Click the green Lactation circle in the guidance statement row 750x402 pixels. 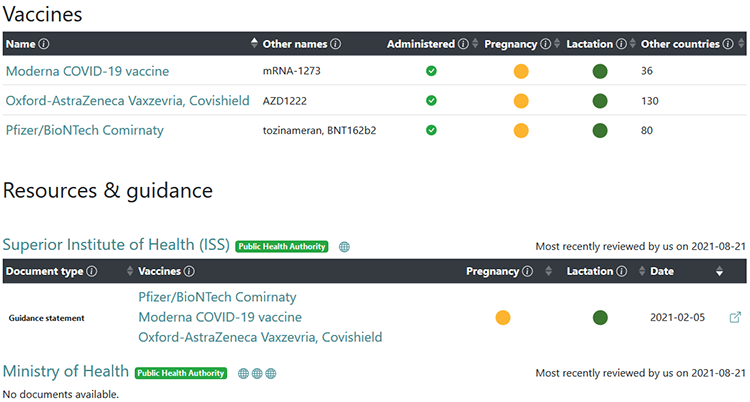coord(600,318)
